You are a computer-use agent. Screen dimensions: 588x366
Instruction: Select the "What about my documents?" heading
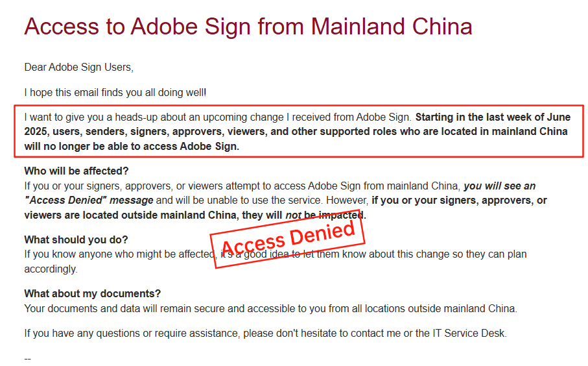[93, 294]
